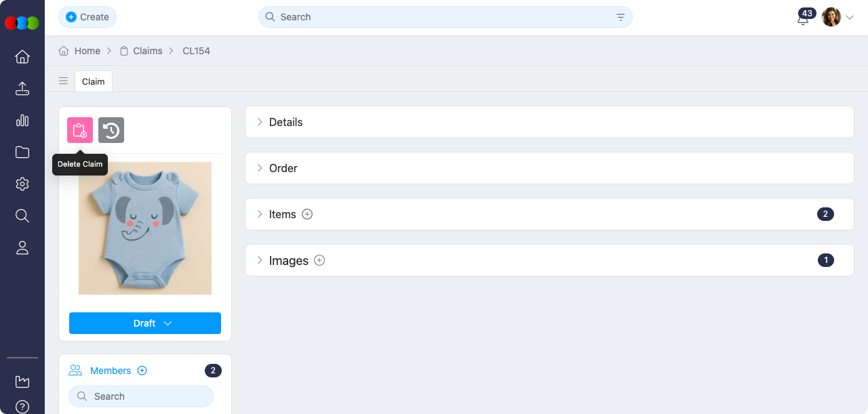Open the search filter options icon
The width and height of the screenshot is (868, 414).
tap(620, 17)
